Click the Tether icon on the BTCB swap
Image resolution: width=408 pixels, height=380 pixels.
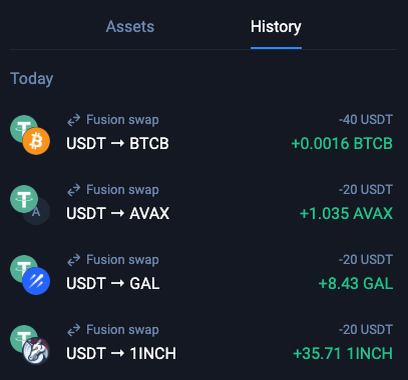pos(22,127)
